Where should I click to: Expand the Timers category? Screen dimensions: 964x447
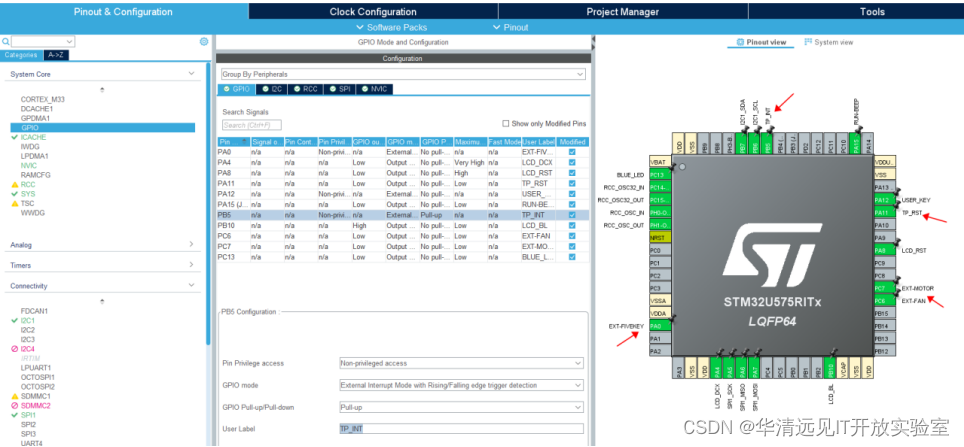click(x=191, y=265)
